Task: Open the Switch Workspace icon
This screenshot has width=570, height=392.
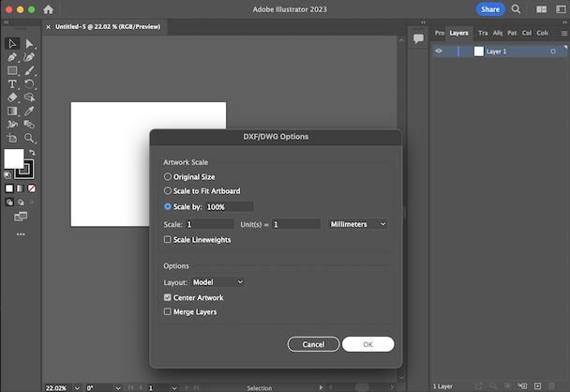Action: (561, 9)
